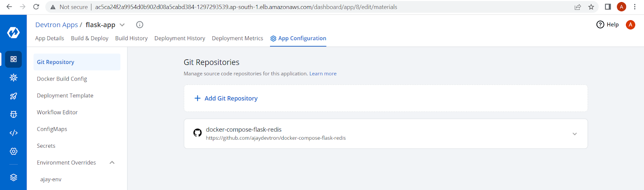This screenshot has height=190, width=644.
Task: Follow the Learn more link
Action: [x=323, y=74]
